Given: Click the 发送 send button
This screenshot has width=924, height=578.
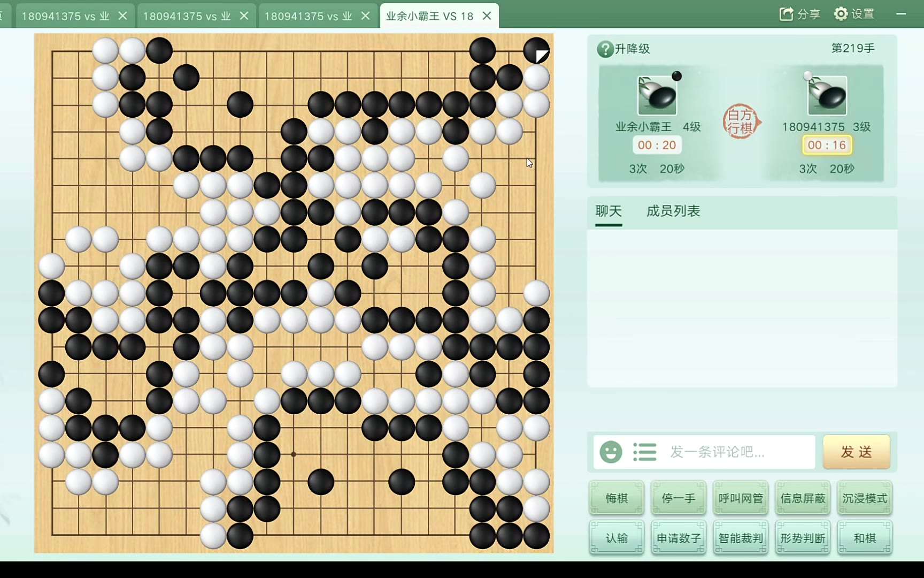Looking at the screenshot, I should [857, 452].
